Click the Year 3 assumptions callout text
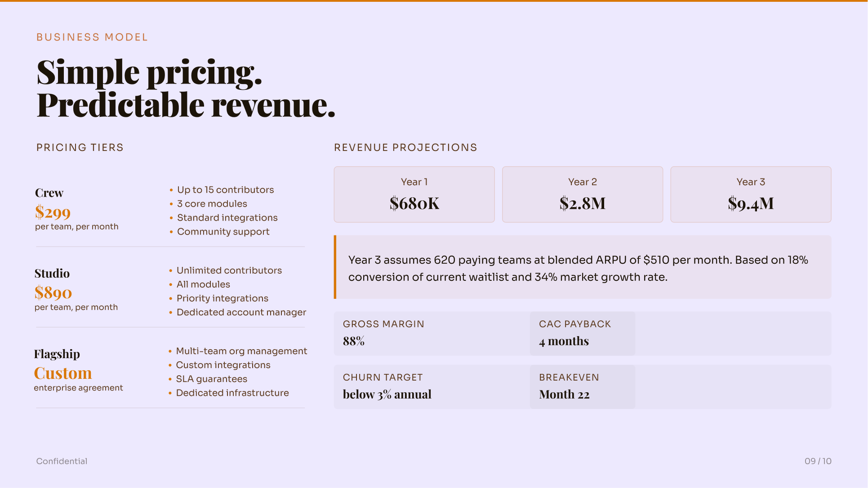This screenshot has height=488, width=868. point(578,268)
